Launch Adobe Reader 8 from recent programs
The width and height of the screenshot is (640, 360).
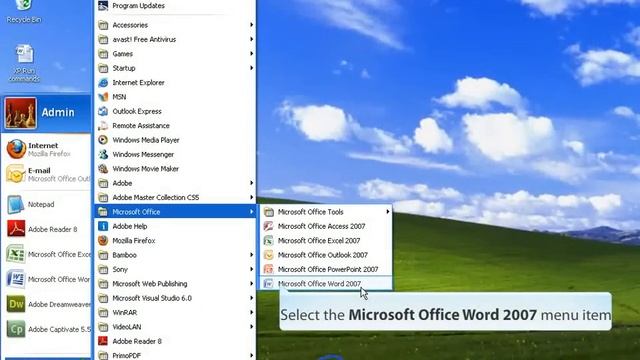tap(47, 229)
